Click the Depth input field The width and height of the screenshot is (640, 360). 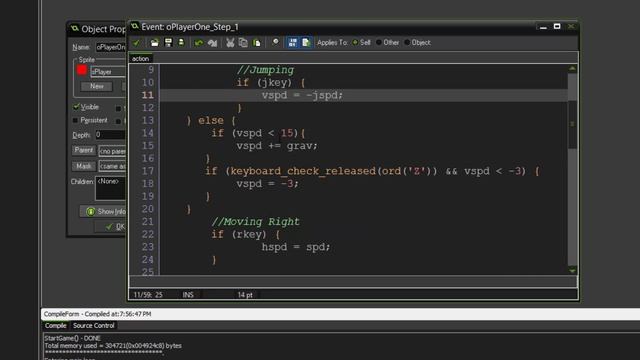(x=110, y=135)
